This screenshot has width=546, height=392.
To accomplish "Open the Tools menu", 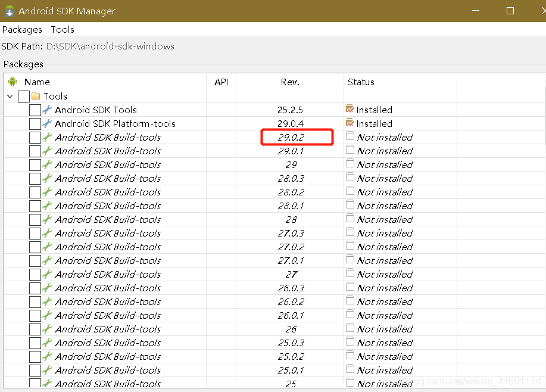I will click(x=62, y=29).
